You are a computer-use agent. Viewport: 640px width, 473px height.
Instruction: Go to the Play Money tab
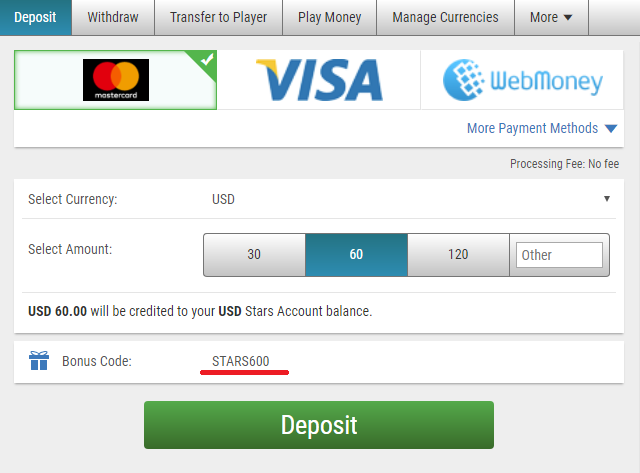[329, 18]
